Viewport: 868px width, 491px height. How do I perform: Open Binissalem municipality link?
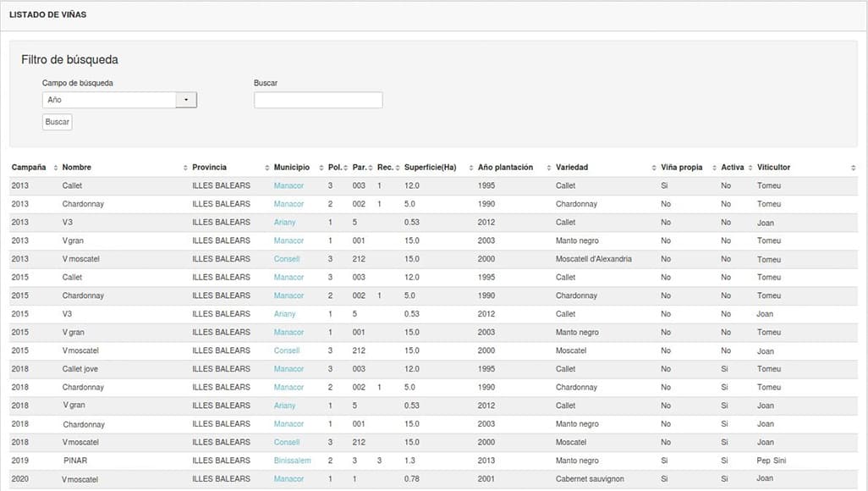[x=292, y=461]
